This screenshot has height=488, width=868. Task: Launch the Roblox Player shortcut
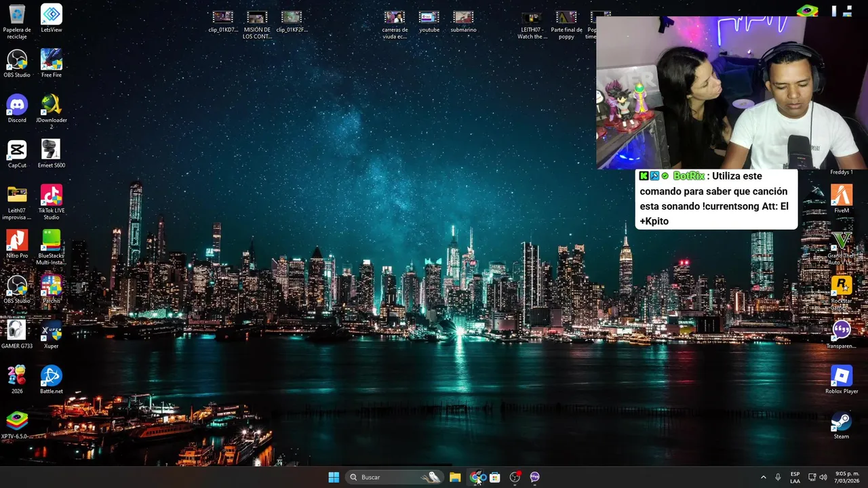click(842, 380)
